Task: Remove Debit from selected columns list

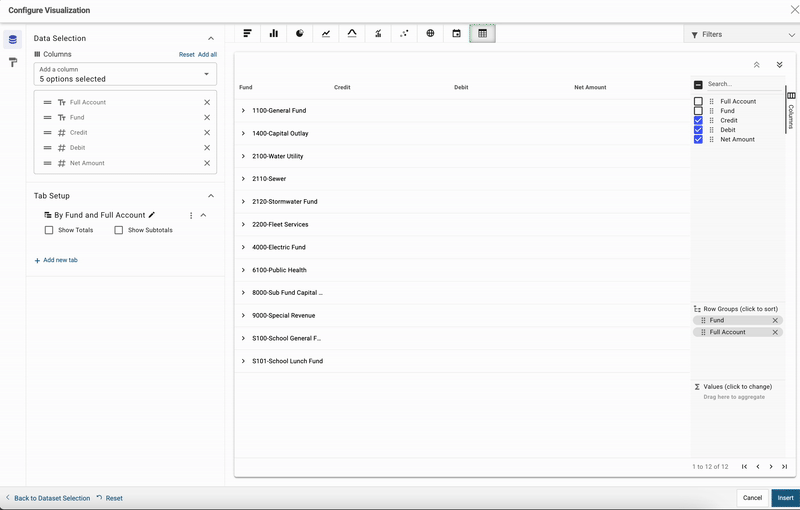Action: pos(207,148)
